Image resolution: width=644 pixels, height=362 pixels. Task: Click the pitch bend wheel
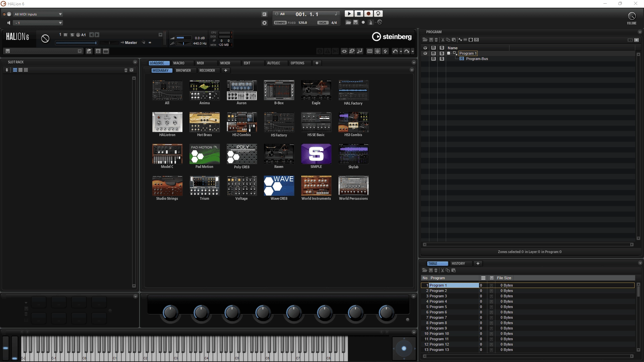click(x=6, y=348)
